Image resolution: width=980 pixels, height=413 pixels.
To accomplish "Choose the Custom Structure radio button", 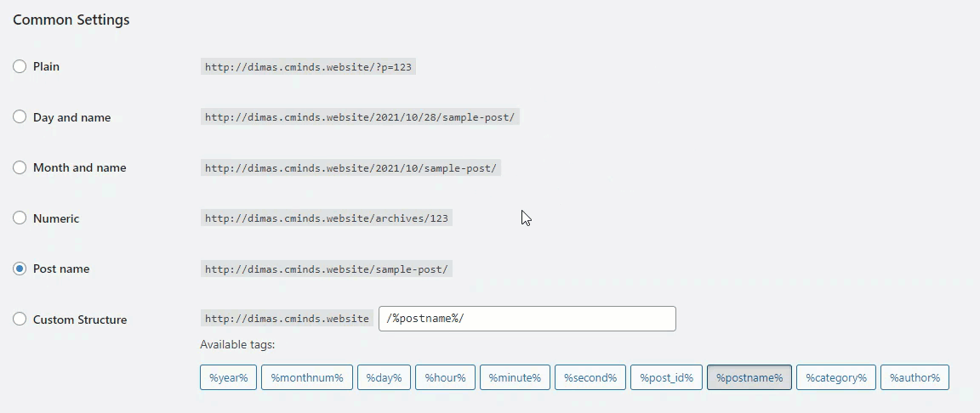I will [20, 319].
